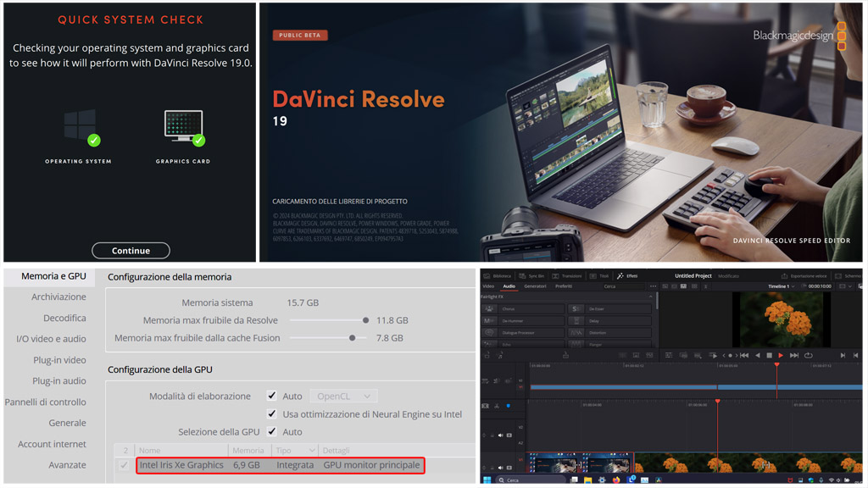
Task: Open I/O video e audio preferences
Action: pos(51,339)
